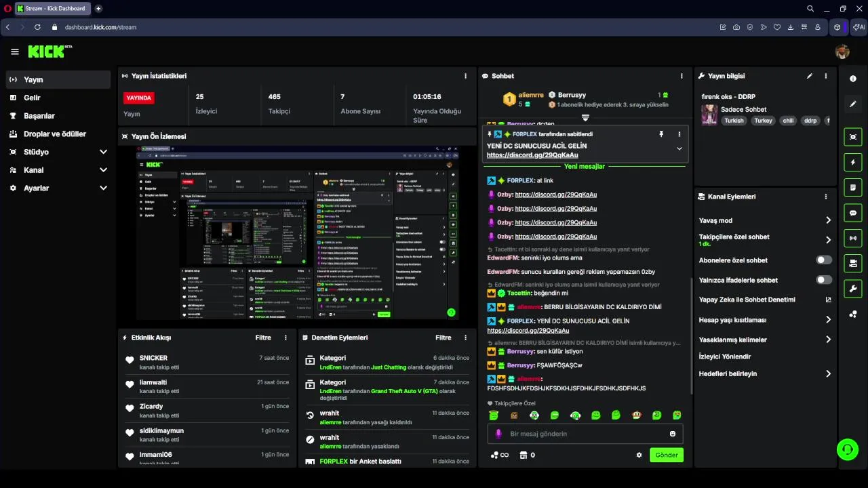Click the points dots icon in right sidebar
This screenshot has height=488, width=868.
coord(853,314)
